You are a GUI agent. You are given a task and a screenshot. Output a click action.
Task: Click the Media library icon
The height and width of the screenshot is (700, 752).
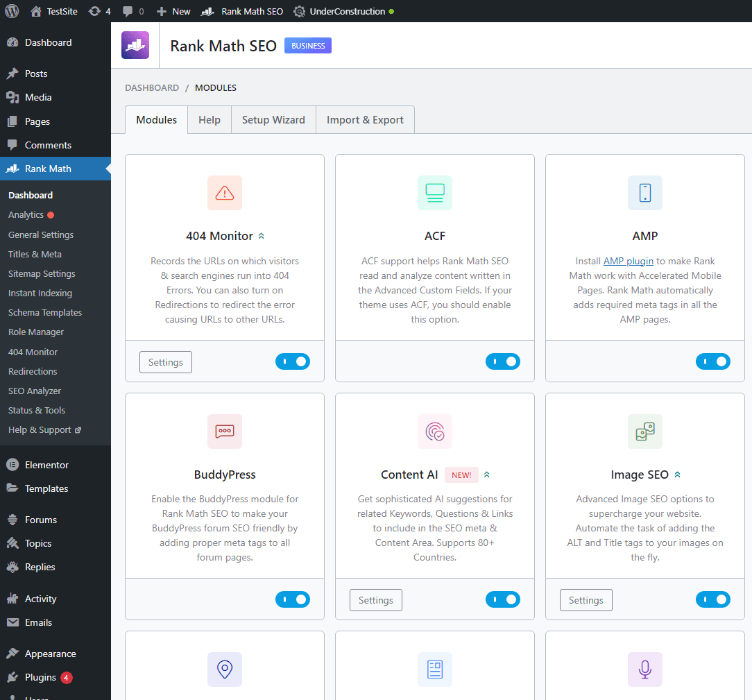[12, 97]
